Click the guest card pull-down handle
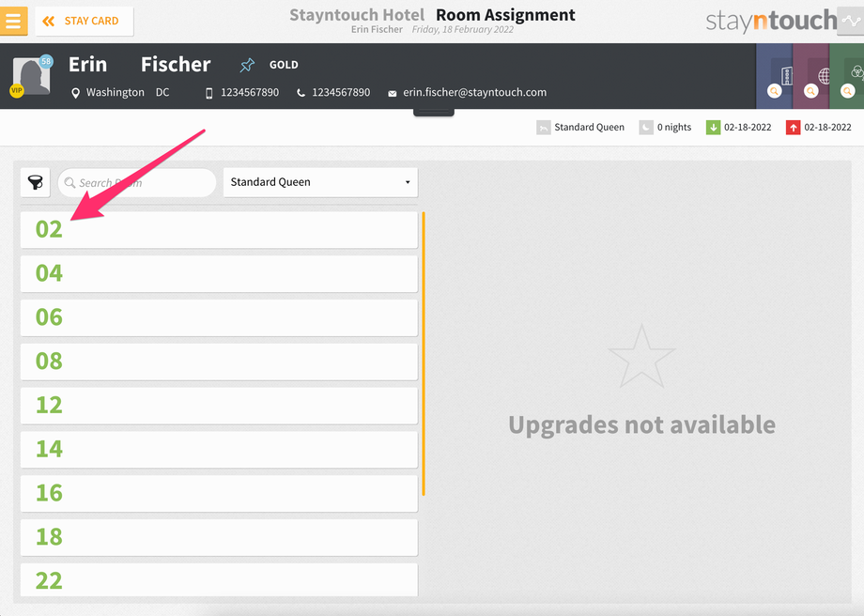This screenshot has height=616, width=864. pos(434,113)
